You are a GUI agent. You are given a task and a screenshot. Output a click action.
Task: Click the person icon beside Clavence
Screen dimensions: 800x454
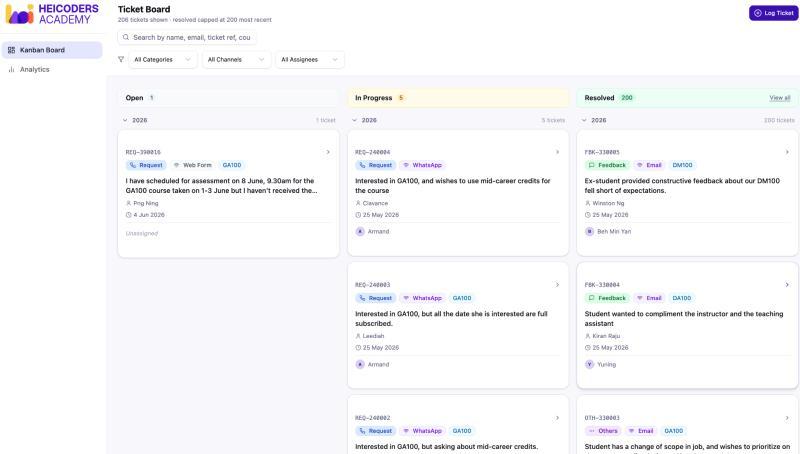point(358,203)
